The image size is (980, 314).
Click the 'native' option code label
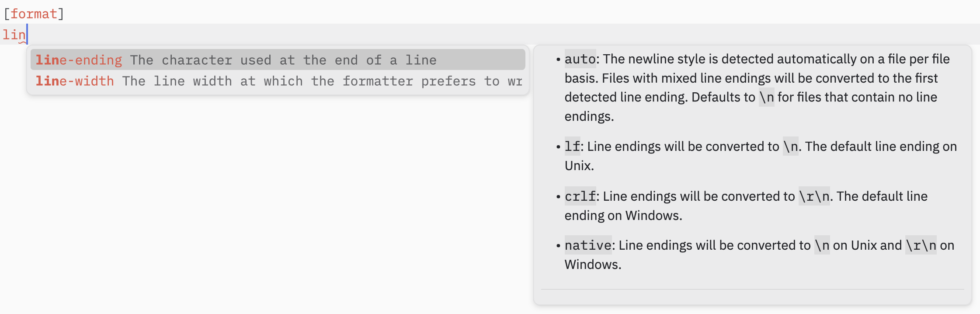coord(588,245)
